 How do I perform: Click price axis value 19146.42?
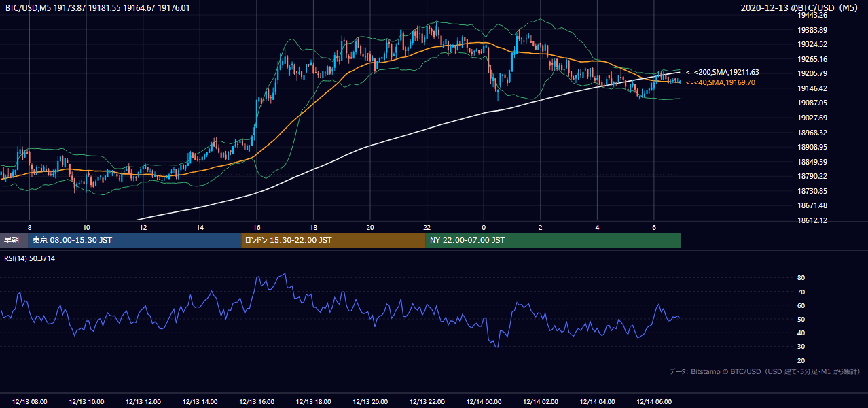pos(812,88)
